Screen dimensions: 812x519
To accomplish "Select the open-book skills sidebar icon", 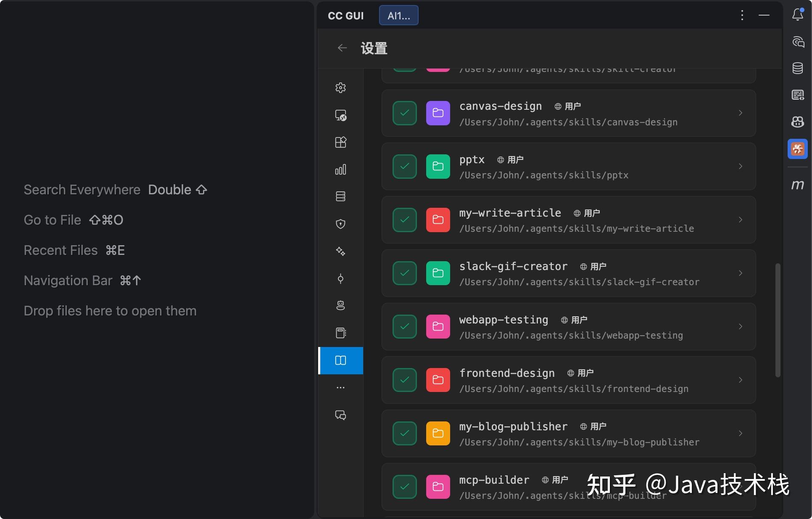I will pos(340,360).
